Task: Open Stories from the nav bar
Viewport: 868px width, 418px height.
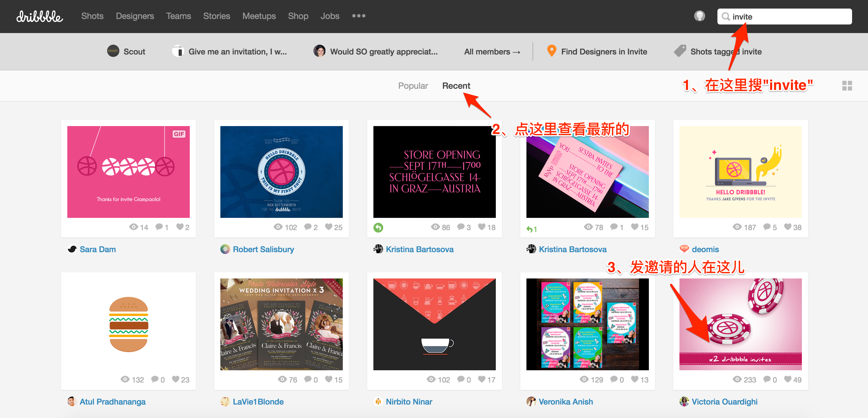Action: [216, 16]
